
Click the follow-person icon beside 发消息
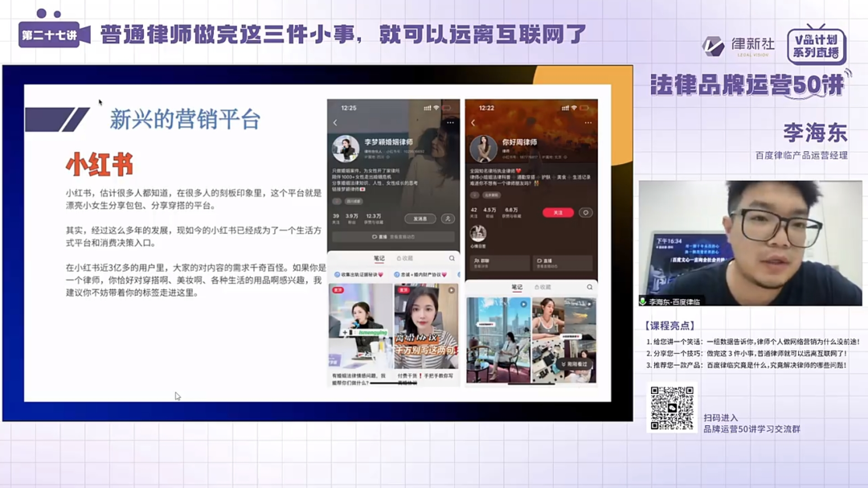coord(448,219)
